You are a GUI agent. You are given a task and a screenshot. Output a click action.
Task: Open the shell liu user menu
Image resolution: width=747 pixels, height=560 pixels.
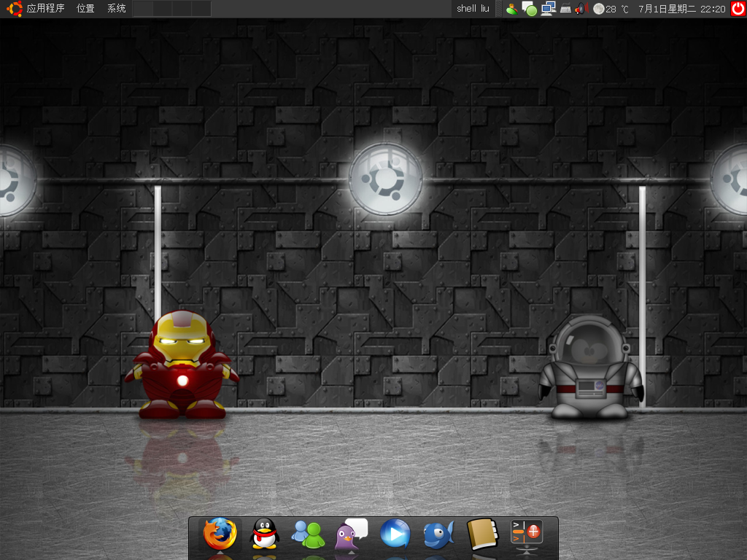click(x=473, y=9)
